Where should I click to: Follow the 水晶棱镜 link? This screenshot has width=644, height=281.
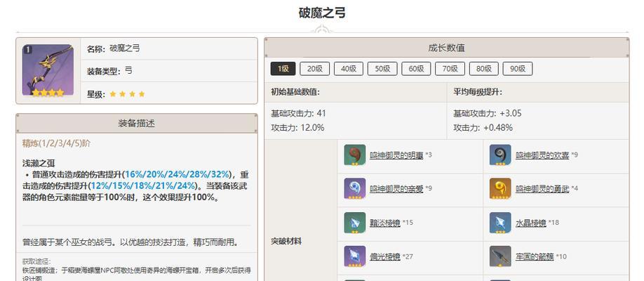point(530,223)
